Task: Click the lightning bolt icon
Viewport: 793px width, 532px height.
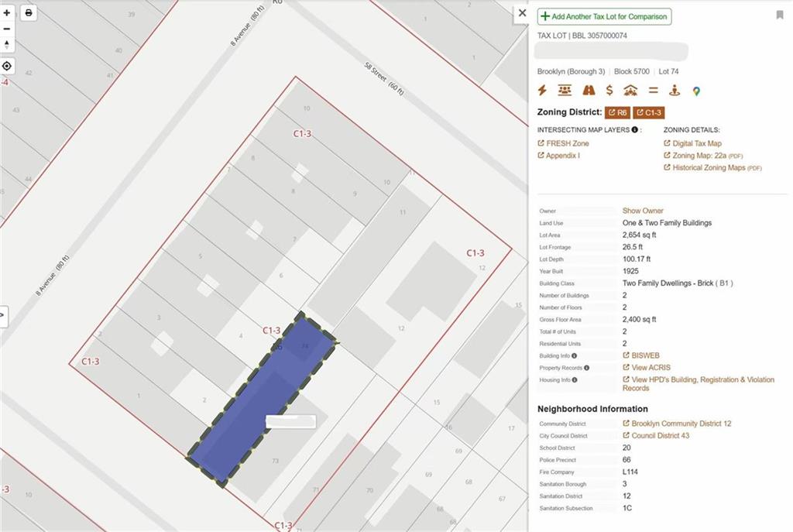Action: [542, 91]
